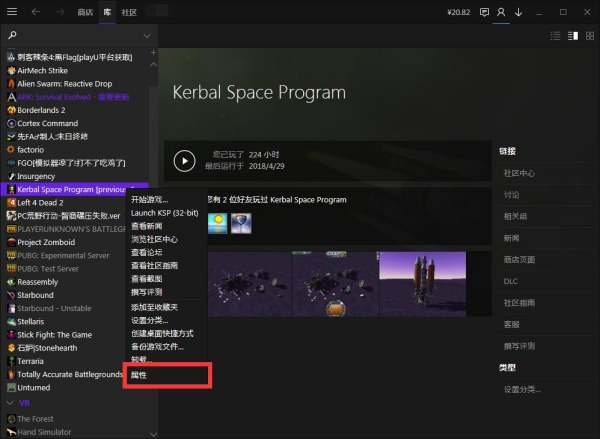
Task: Open the sun-and-sea friend avatar
Action: (x=218, y=223)
